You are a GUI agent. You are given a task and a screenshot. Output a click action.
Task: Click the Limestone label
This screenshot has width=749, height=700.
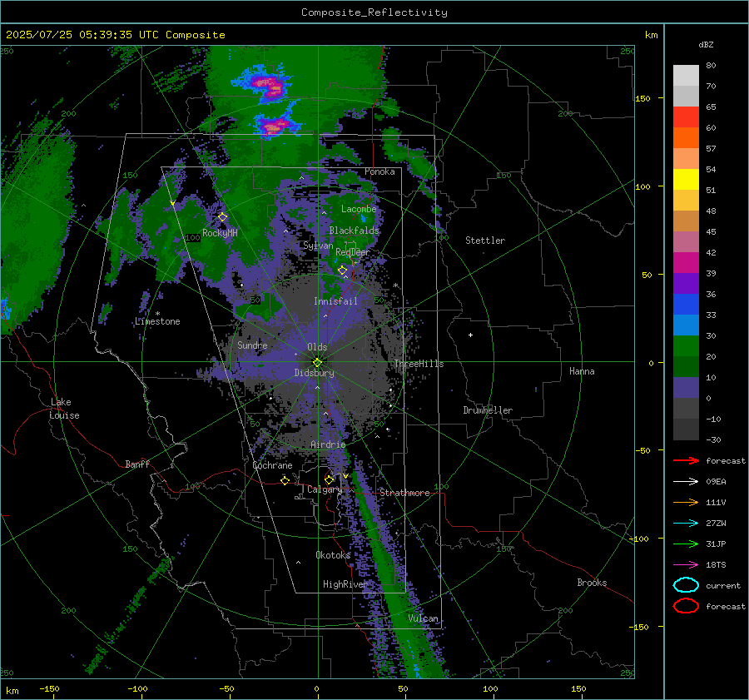point(157,321)
